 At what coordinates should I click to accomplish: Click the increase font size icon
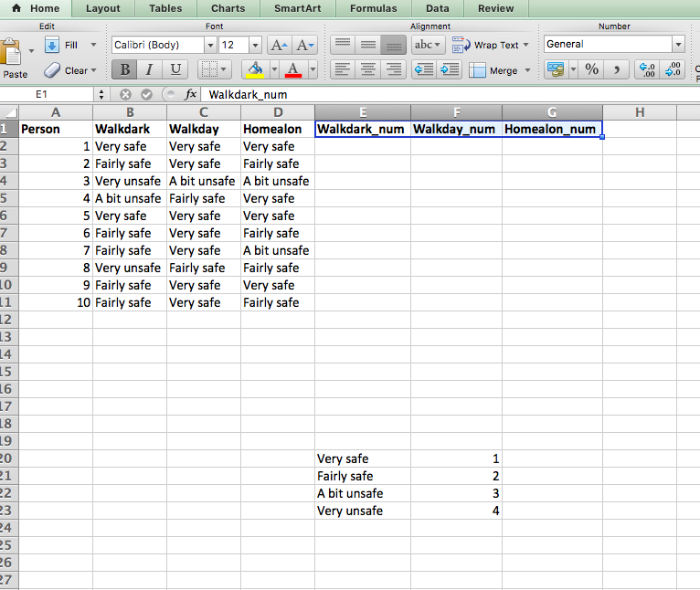[279, 45]
